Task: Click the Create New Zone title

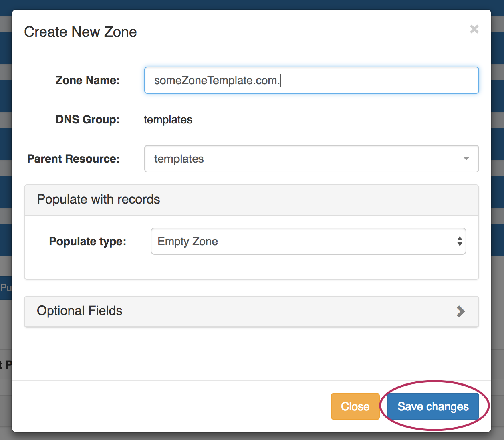Action: point(81,32)
